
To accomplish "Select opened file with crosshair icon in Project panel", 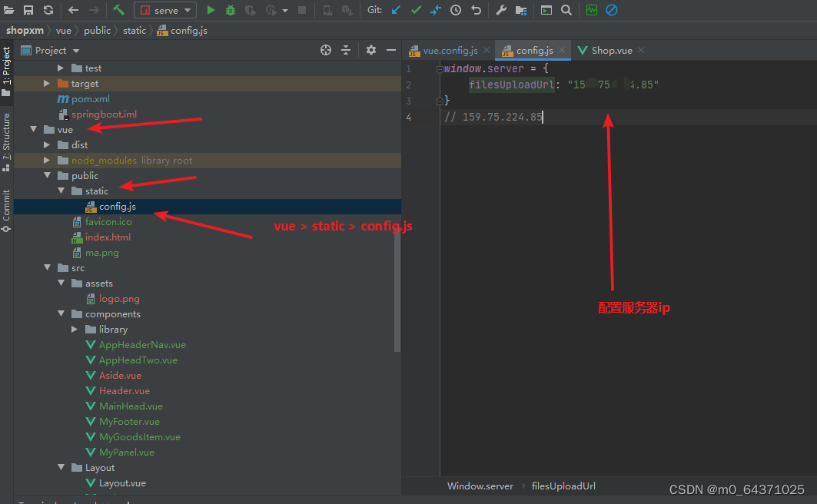I will click(325, 49).
